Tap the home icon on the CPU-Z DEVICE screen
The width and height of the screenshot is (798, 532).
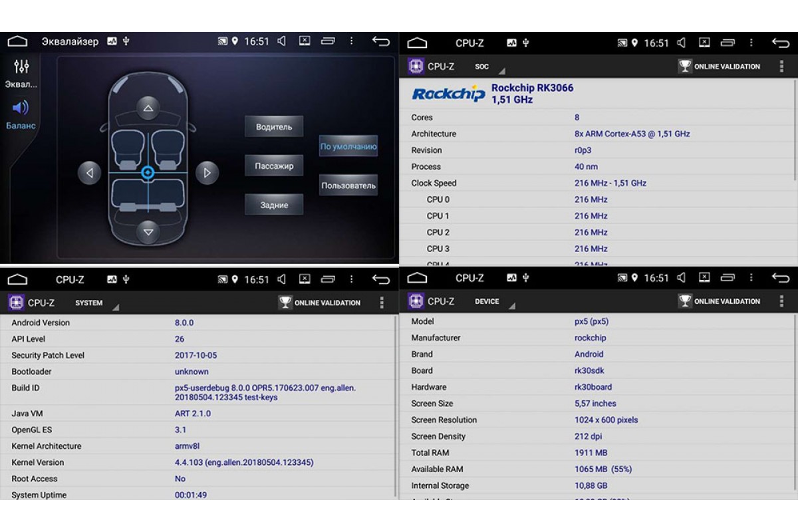point(417,277)
